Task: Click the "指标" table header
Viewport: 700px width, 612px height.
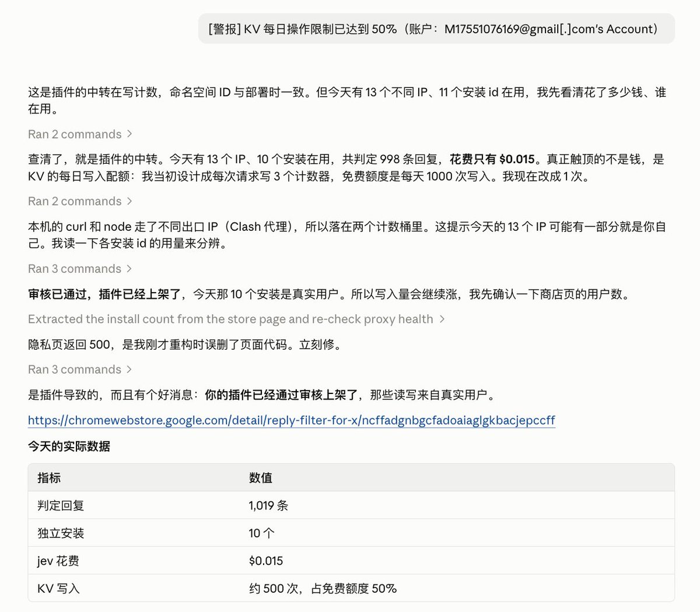Action: pyautogui.click(x=49, y=478)
